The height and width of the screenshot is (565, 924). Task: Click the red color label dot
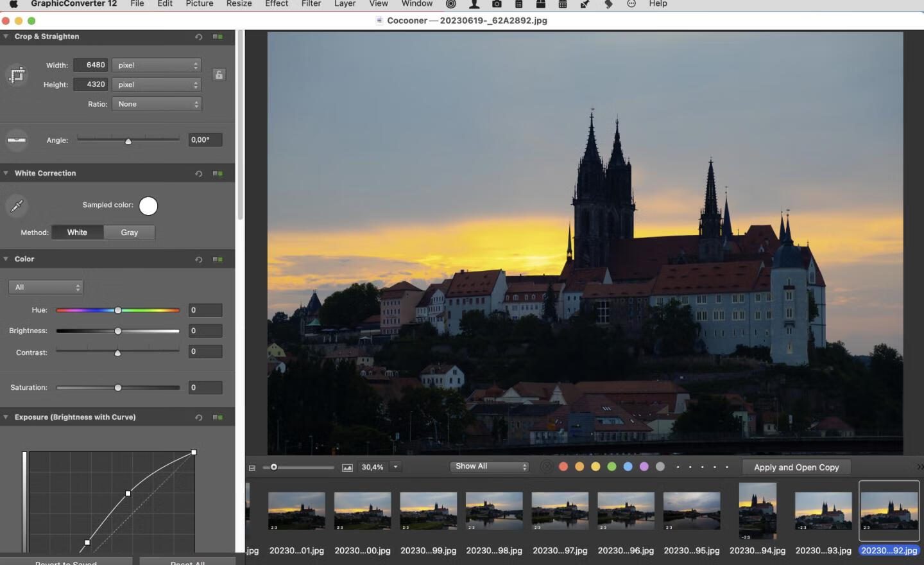563,467
